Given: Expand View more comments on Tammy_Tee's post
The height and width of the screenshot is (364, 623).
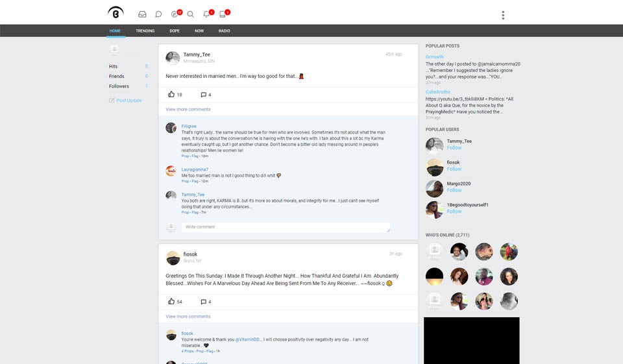Looking at the screenshot, I should pyautogui.click(x=188, y=109).
